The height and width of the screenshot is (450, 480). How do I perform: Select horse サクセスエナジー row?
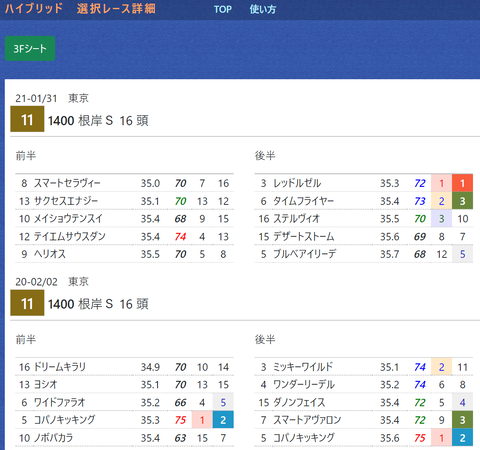click(124, 201)
